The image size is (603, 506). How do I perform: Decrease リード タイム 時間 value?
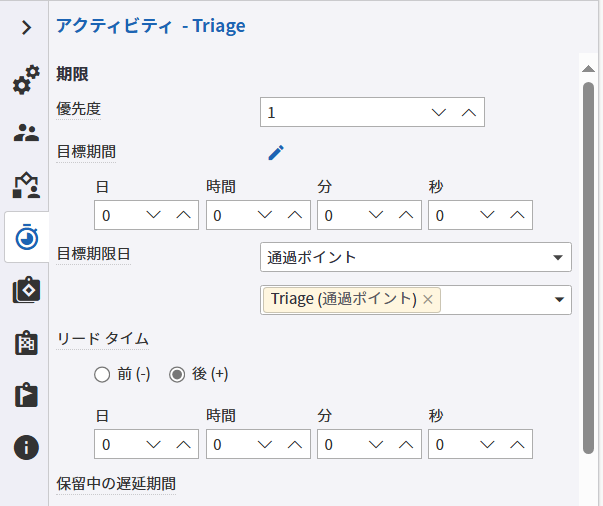[265, 444]
